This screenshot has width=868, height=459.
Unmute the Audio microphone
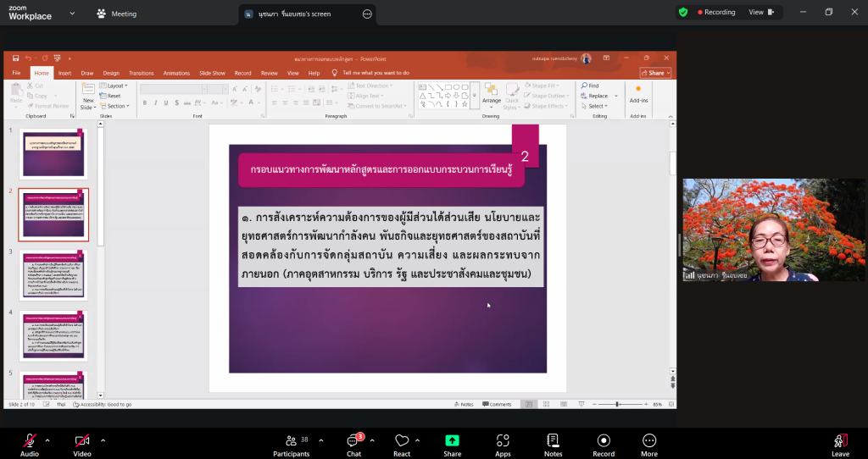click(x=30, y=441)
